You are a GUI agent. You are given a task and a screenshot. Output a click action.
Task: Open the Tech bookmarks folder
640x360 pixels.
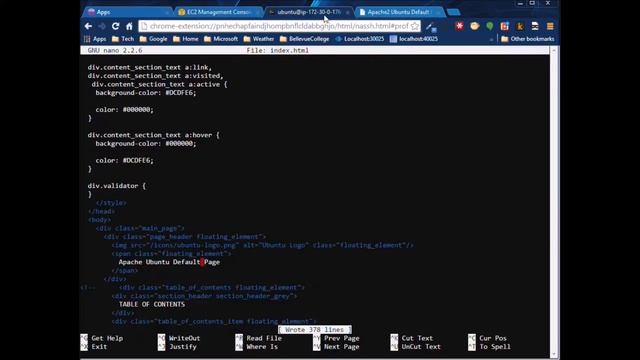pyautogui.click(x=123, y=39)
